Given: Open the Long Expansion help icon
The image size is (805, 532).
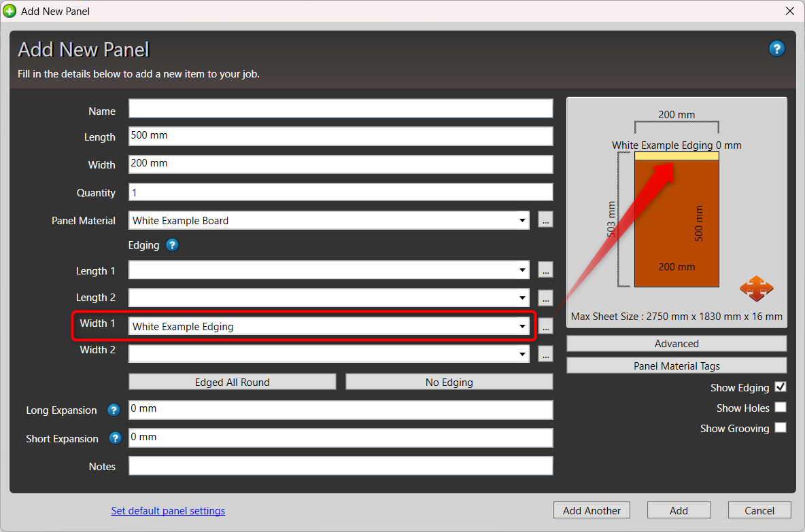Looking at the screenshot, I should [x=114, y=410].
